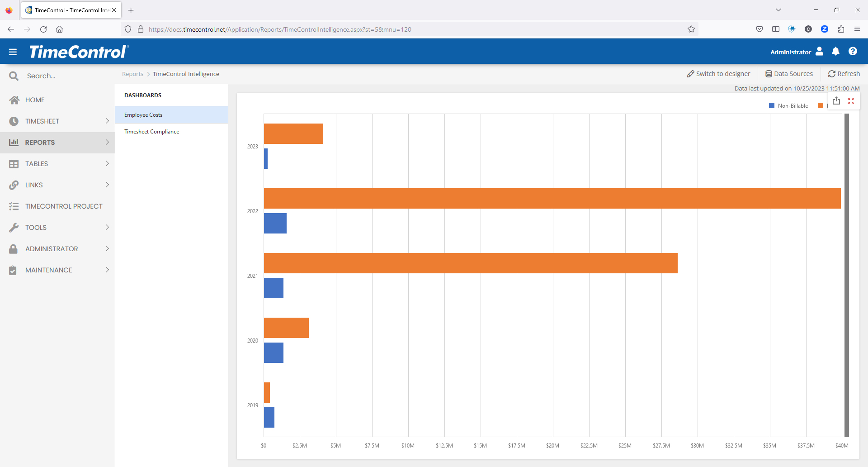Click the Reports breadcrumb link
The image size is (868, 467).
[132, 74]
